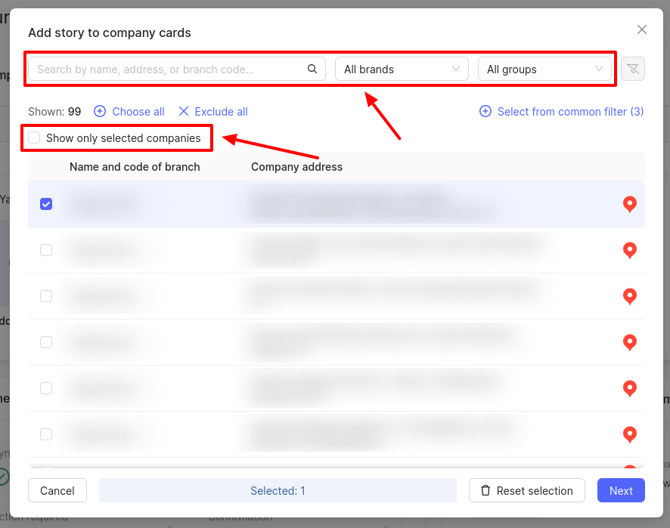Check the third company row checkbox
Image resolution: width=670 pixels, height=528 pixels.
(46, 296)
